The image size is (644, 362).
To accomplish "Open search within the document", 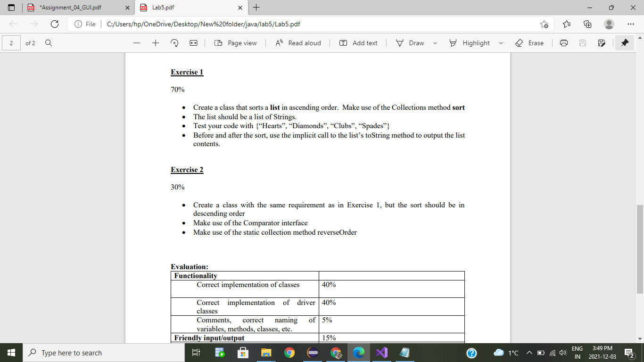I will tap(49, 43).
